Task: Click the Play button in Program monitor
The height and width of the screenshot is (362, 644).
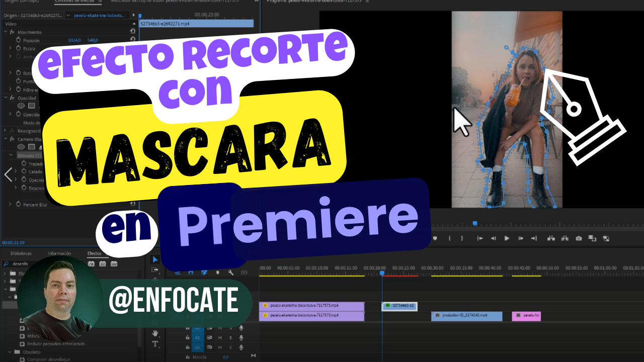Action: coord(507,238)
